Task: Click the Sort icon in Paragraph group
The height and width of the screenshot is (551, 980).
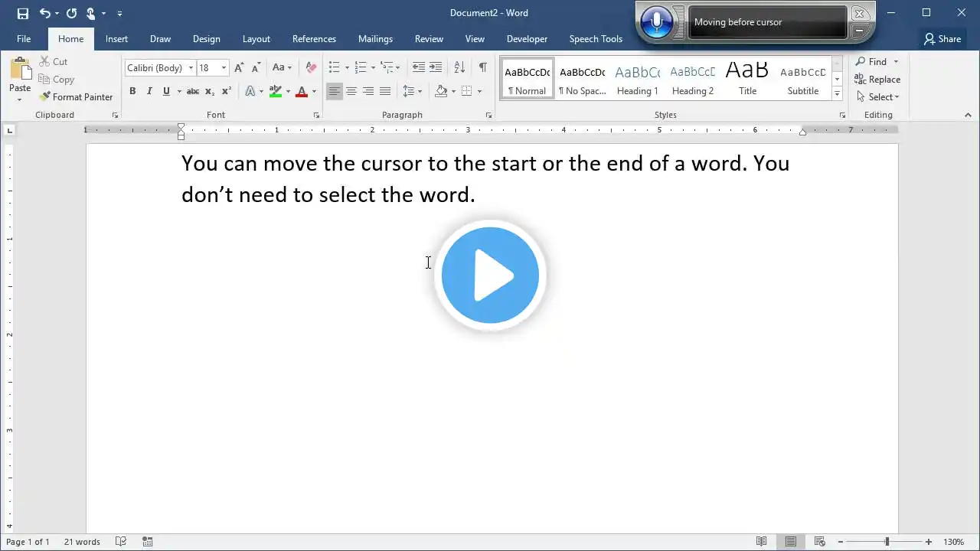Action: point(459,67)
